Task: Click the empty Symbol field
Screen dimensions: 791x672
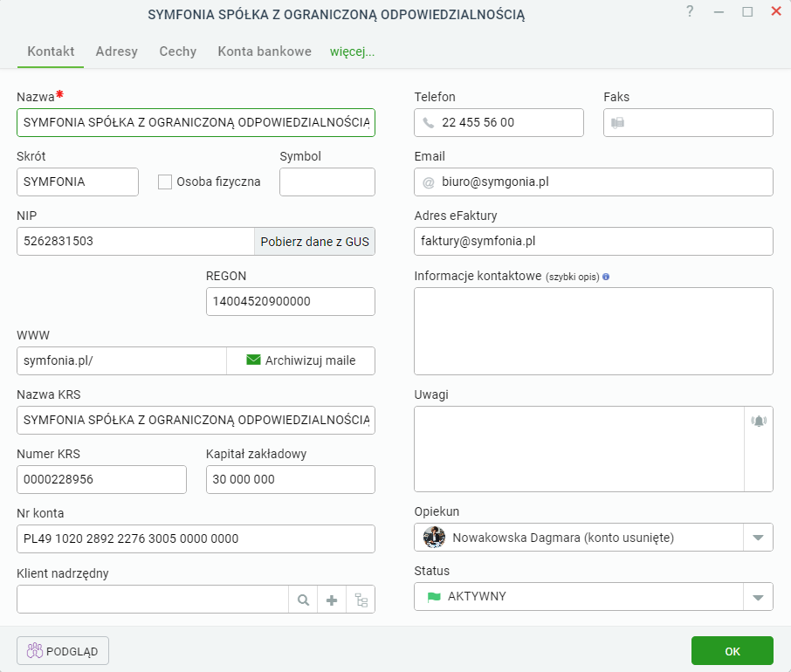Action: coord(327,182)
